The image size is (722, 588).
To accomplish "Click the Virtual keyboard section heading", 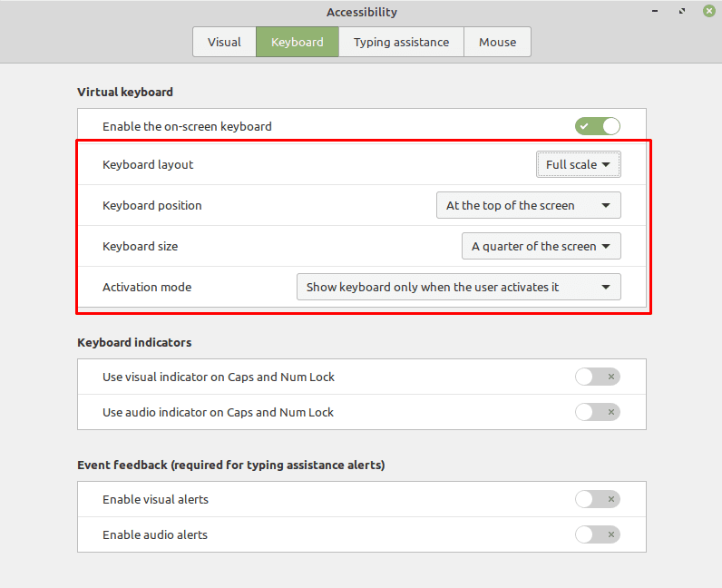I will [x=125, y=93].
